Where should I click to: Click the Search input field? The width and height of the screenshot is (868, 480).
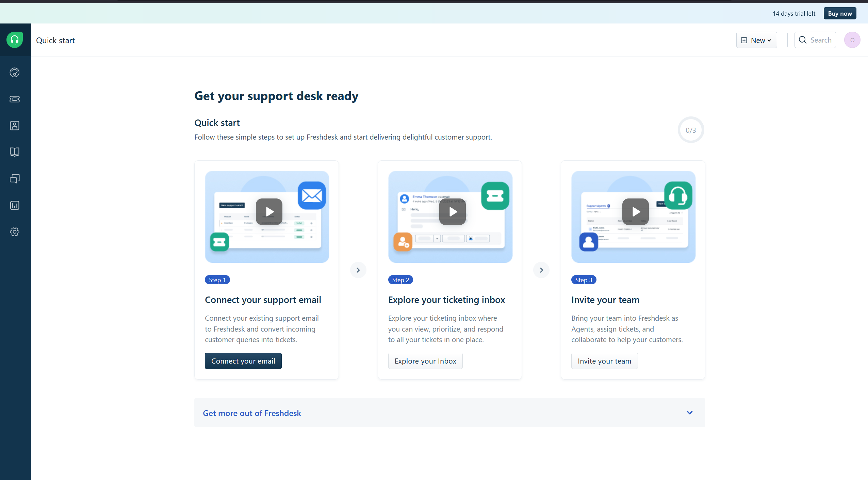point(815,40)
